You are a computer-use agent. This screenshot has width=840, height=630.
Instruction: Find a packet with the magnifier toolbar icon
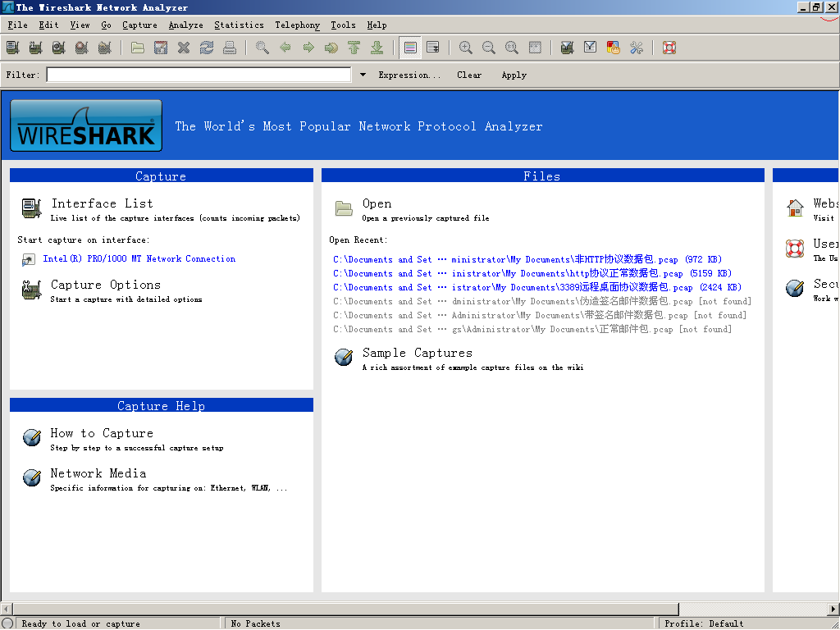tap(262, 48)
